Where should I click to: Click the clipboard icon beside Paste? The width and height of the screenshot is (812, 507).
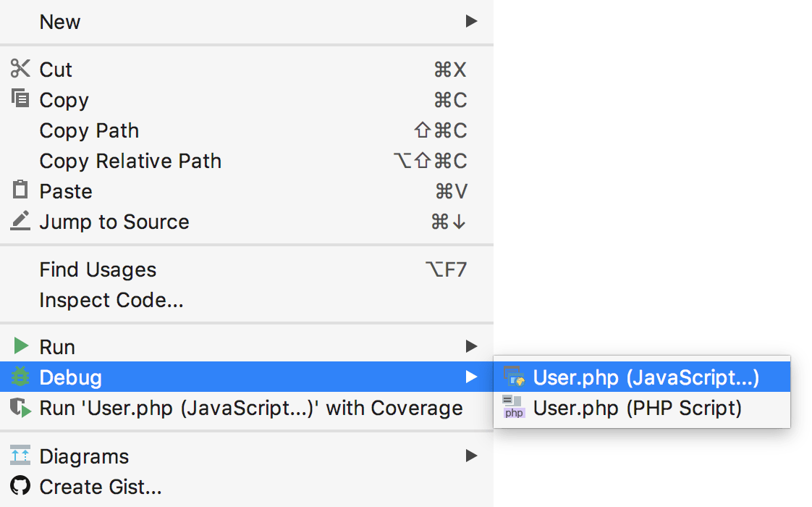coord(22,190)
